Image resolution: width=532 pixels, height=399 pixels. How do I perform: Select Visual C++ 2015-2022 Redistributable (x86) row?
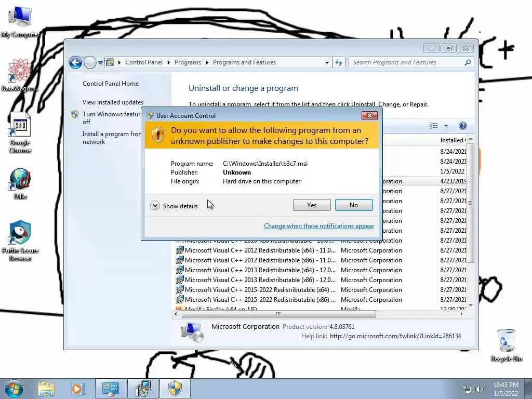click(321, 300)
